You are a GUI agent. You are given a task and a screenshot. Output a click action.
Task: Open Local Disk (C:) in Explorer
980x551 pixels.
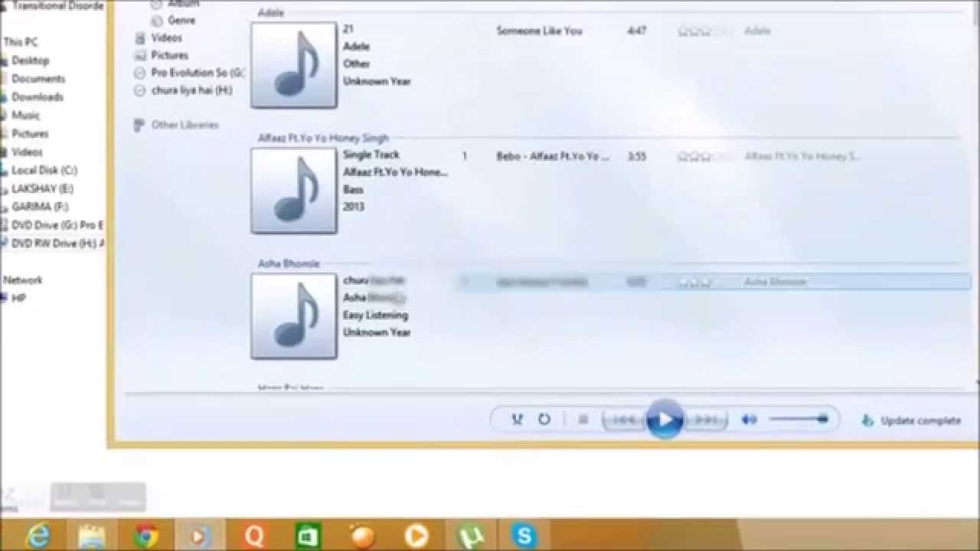(44, 171)
